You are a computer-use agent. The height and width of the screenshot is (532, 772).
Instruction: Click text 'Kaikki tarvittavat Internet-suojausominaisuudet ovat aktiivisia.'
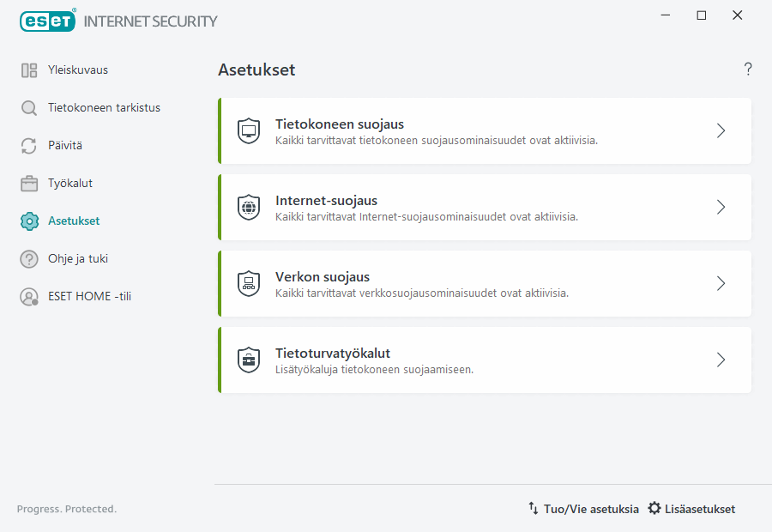427,217
